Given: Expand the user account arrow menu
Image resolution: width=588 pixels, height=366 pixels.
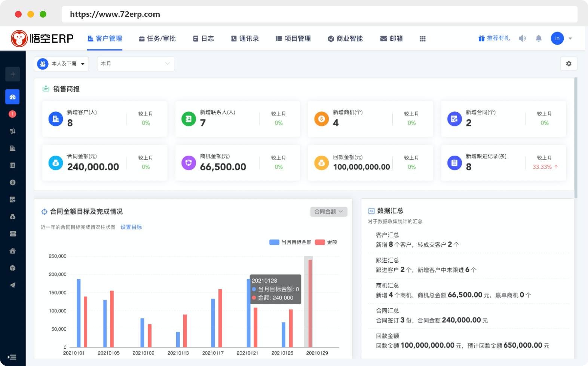Looking at the screenshot, I should point(570,39).
